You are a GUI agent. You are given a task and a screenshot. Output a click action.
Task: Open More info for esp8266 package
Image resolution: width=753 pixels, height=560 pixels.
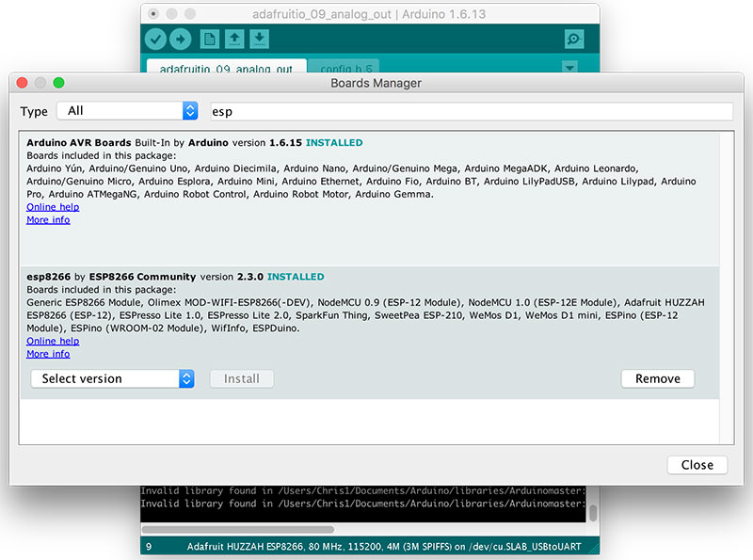click(48, 355)
